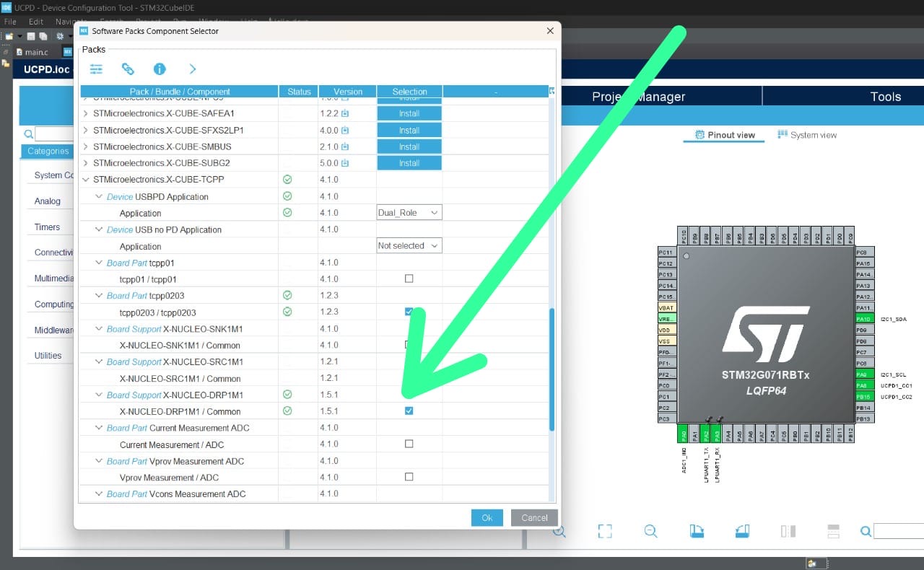Install the X-CUBE-SMBUS pack
Screen dimensions: 924x570
coord(409,146)
